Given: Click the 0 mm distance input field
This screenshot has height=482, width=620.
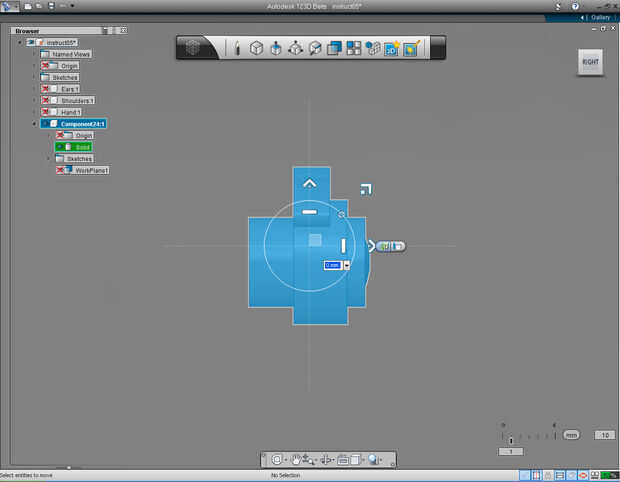Looking at the screenshot, I should (333, 265).
